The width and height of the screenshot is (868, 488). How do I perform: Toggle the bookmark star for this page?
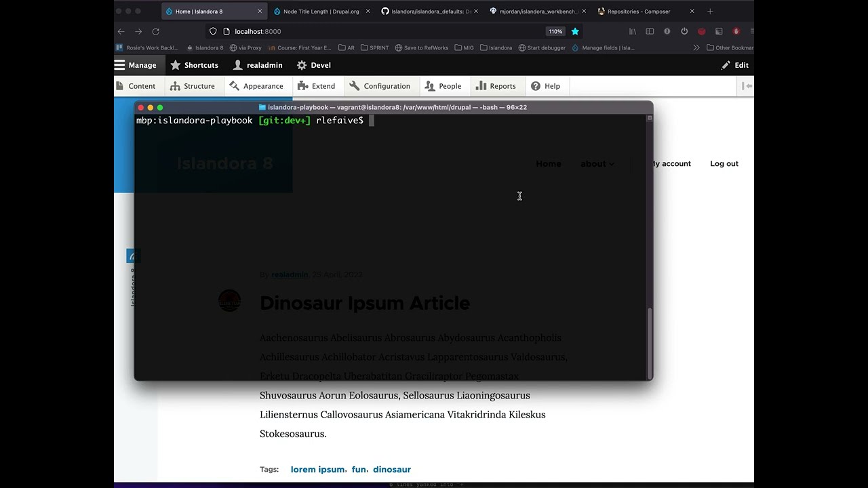575,31
